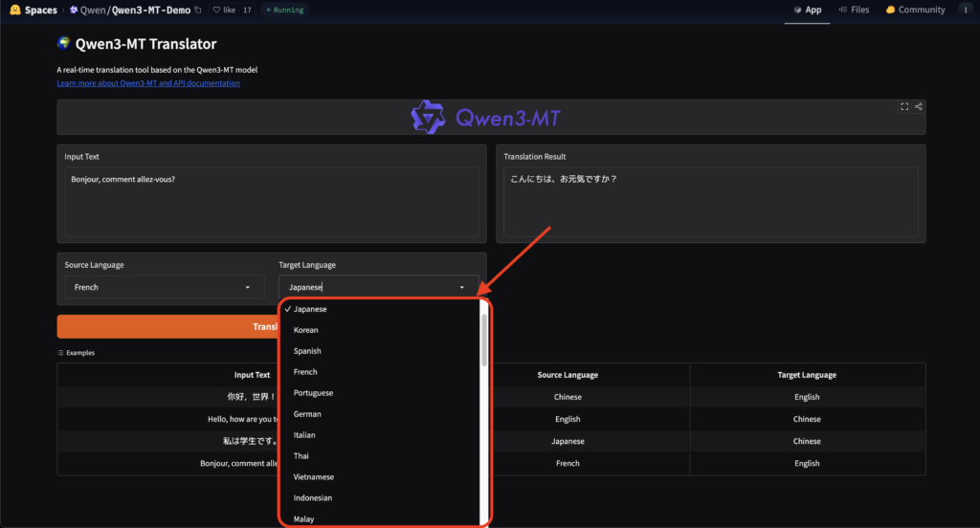Click the fullscreen icon on banner image
Screen dimensions: 980x528
click(904, 107)
